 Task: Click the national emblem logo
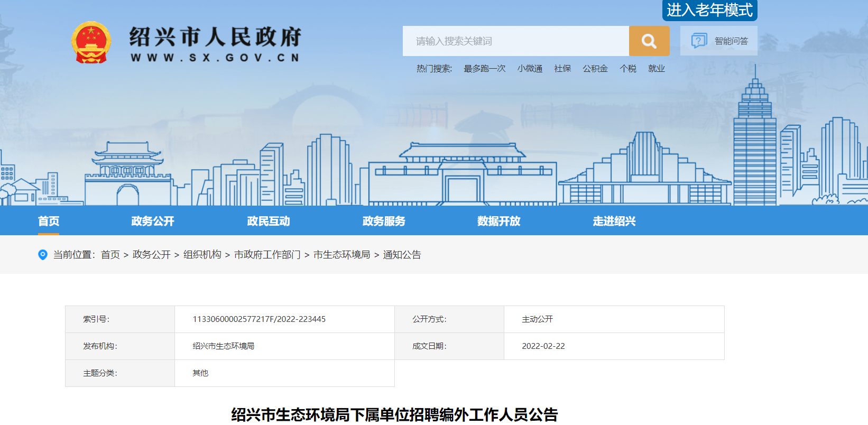[x=91, y=42]
